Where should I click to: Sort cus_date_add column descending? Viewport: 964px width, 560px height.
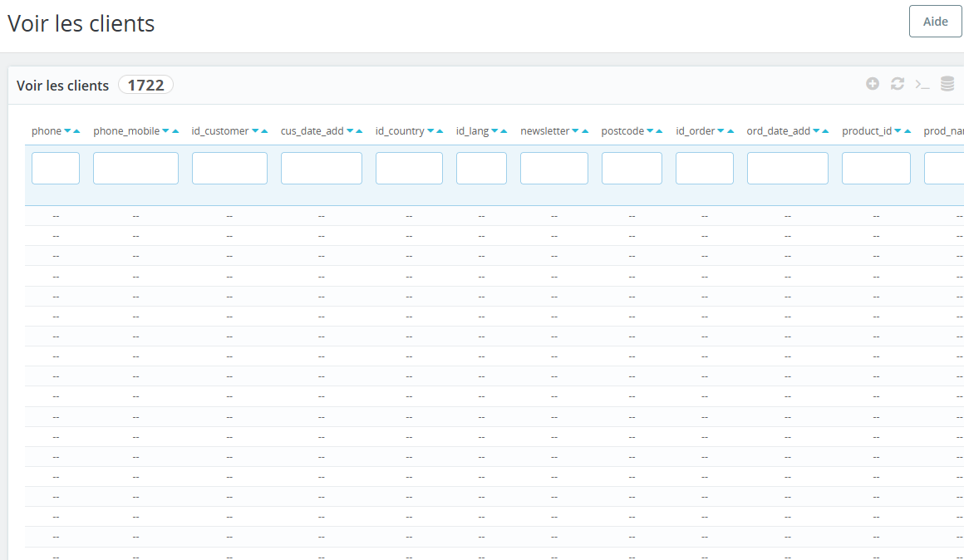point(350,131)
